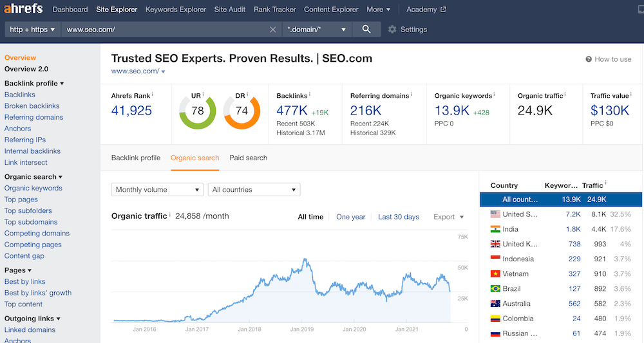644x343 pixels.
Task: Open the *.domain/* mode dropdown
Action: click(317, 30)
